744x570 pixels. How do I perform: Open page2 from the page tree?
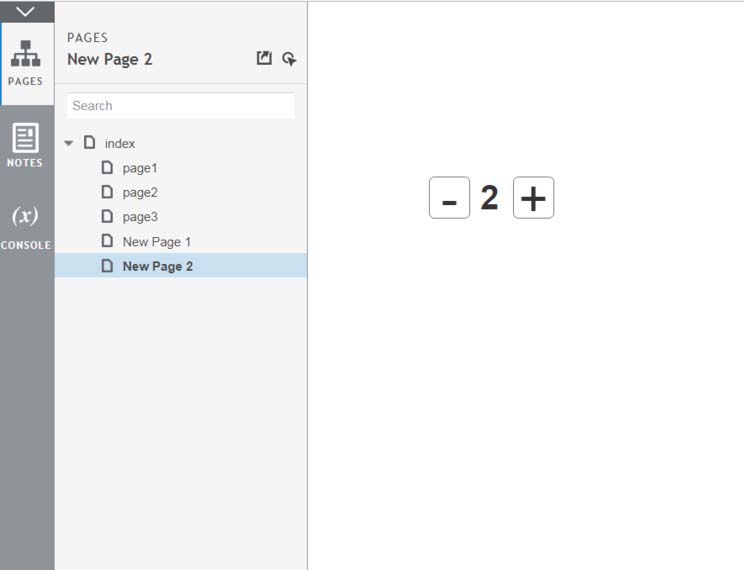tap(140, 192)
